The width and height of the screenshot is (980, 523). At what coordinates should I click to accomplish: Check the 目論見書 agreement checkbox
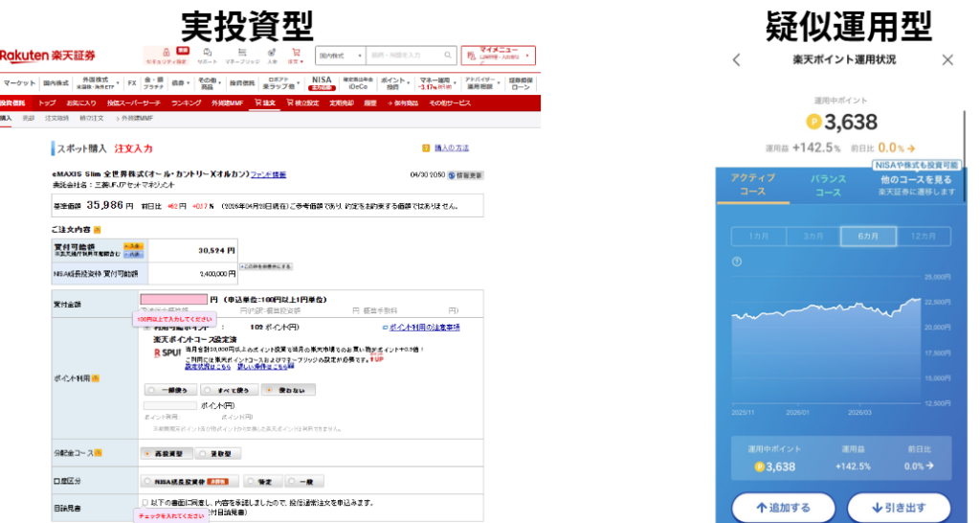(x=145, y=502)
